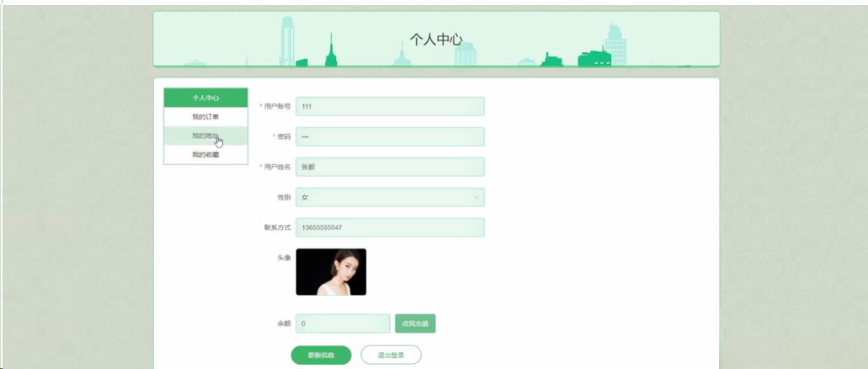Focus the 联系方式 phone number field

point(391,227)
